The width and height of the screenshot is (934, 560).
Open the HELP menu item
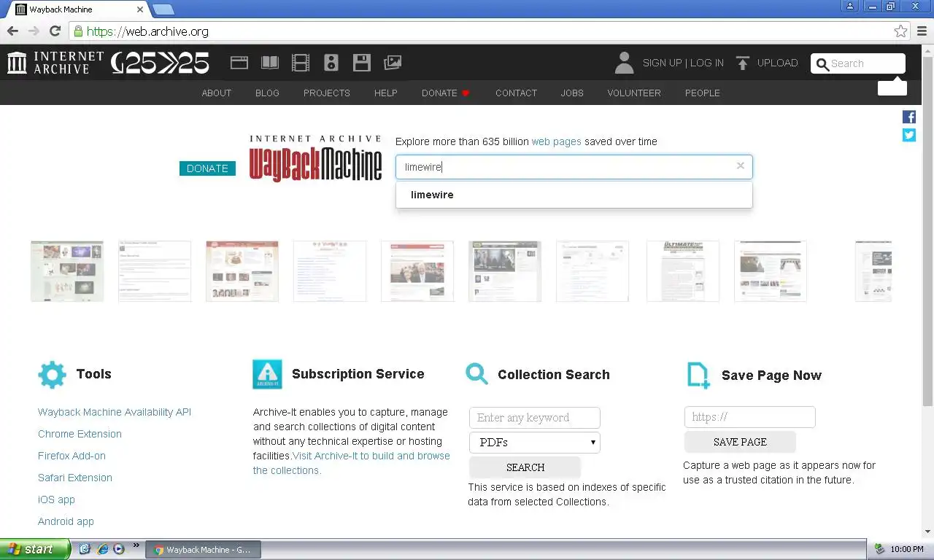pos(386,93)
